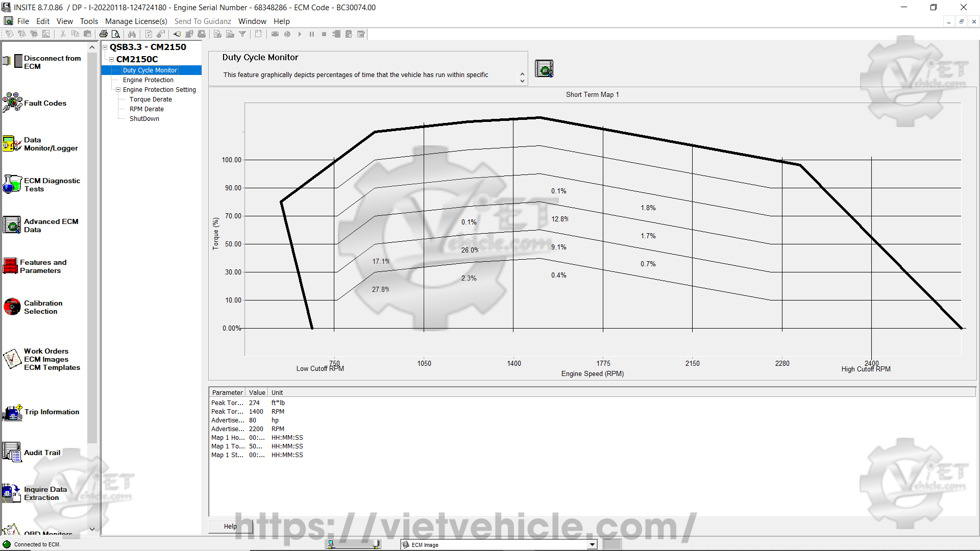
Task: Open Data Monitor/Logger from sidebar
Action: 12,144
